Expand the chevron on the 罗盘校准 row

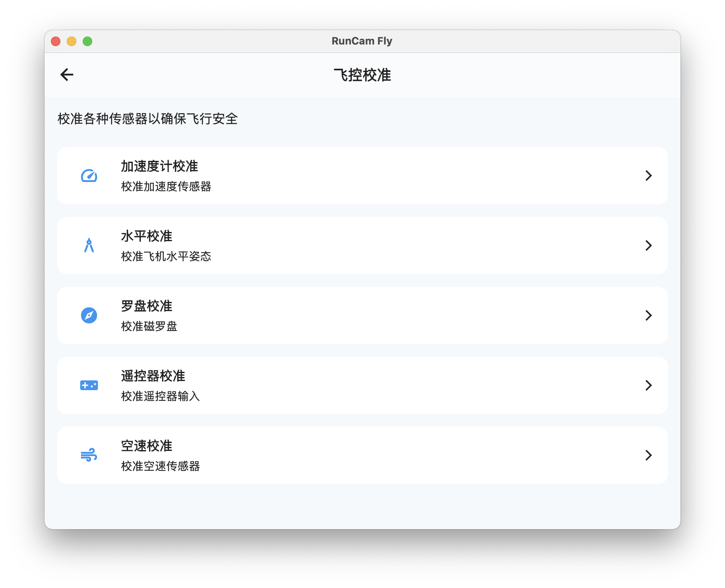click(649, 315)
